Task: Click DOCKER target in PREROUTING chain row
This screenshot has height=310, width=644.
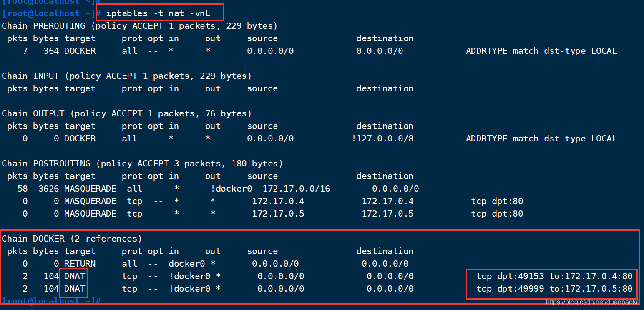Action: pyautogui.click(x=80, y=51)
